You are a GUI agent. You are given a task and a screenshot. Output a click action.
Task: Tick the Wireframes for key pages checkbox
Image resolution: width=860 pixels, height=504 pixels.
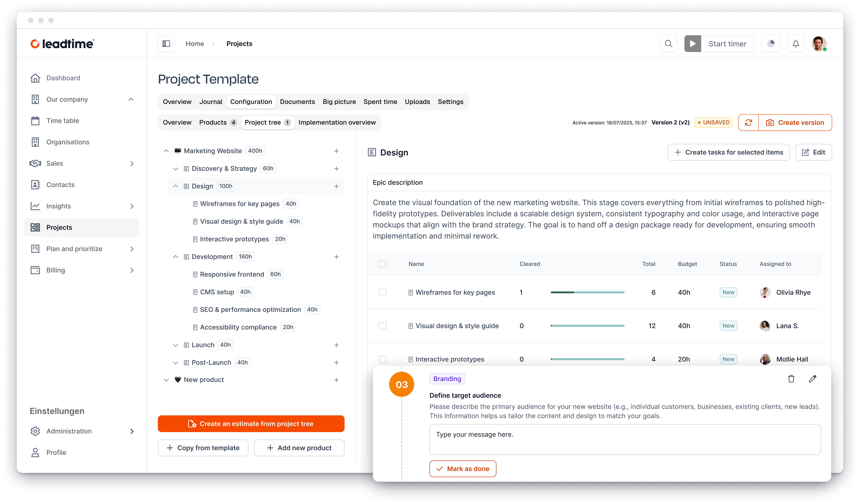point(383,292)
